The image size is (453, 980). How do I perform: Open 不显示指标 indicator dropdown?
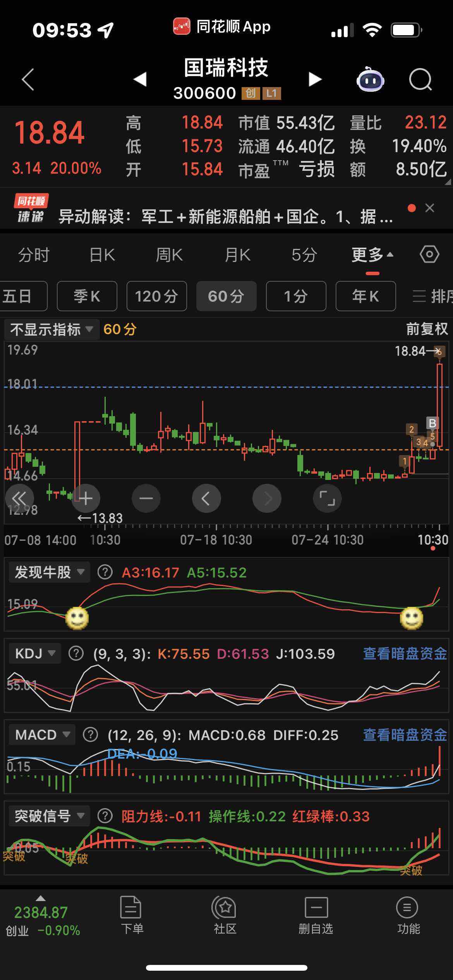pos(52,330)
